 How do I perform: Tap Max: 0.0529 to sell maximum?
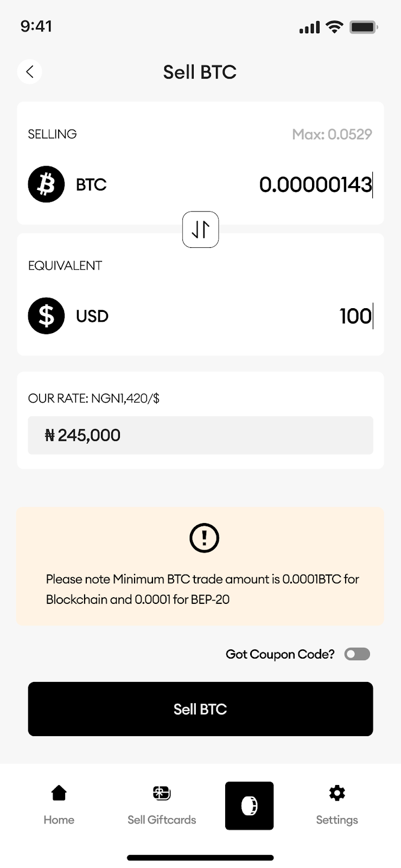point(332,135)
